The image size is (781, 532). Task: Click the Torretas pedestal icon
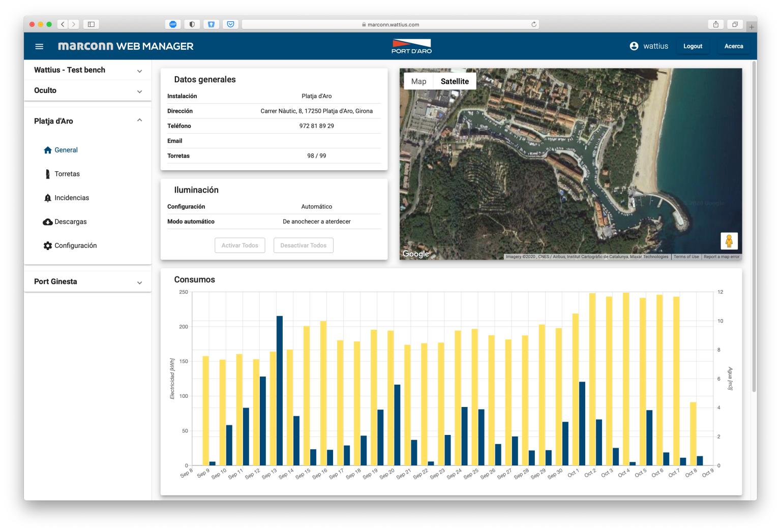pyautogui.click(x=48, y=174)
